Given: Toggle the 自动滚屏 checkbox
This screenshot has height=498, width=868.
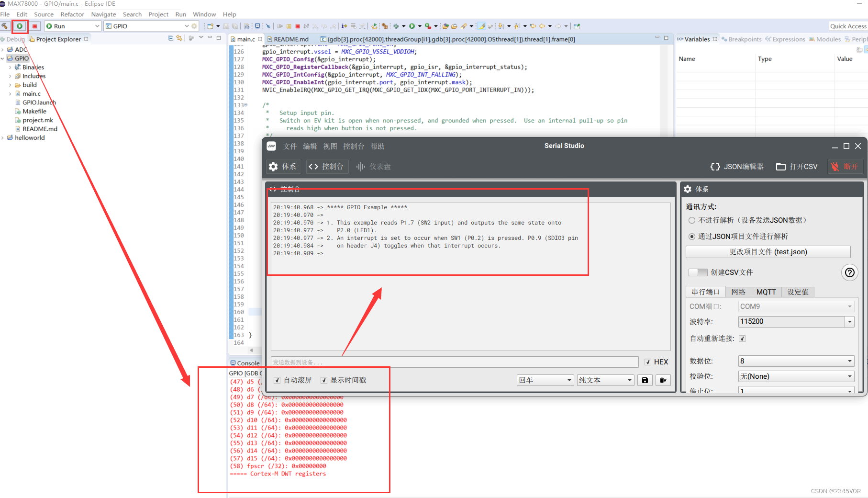Looking at the screenshot, I should pyautogui.click(x=277, y=380).
